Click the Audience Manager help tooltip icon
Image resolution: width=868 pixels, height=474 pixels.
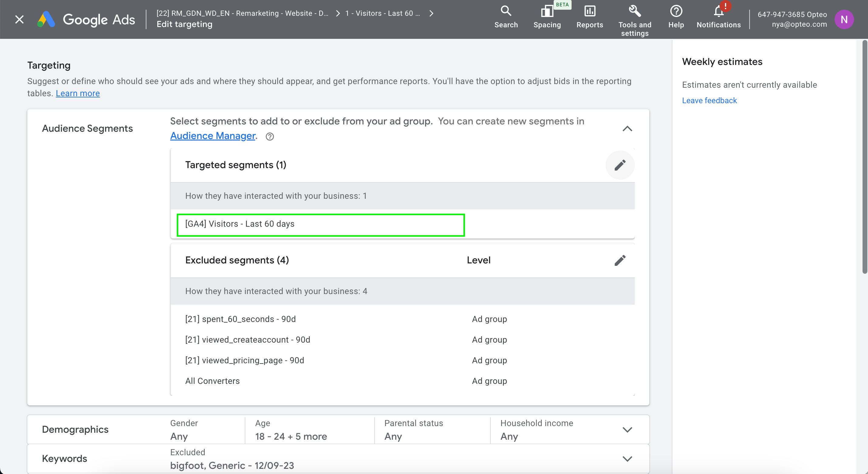(x=270, y=136)
